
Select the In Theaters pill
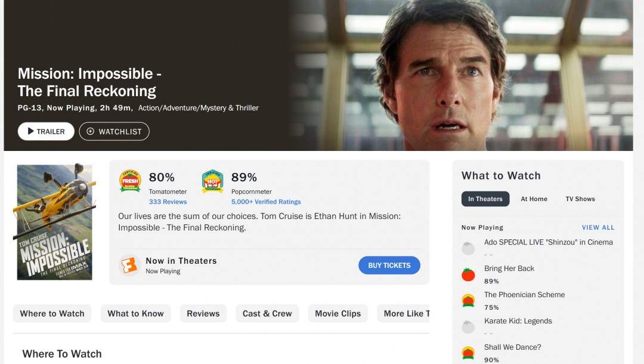point(485,199)
